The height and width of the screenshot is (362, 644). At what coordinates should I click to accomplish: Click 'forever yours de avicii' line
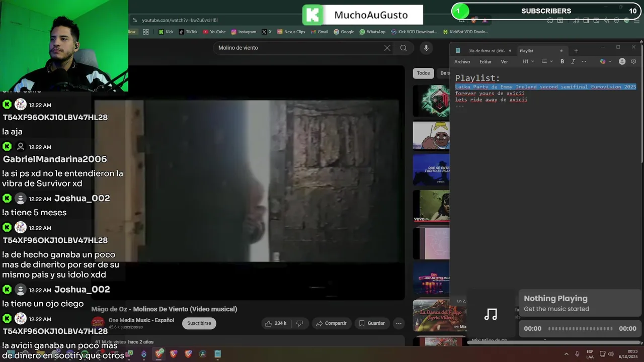490,93
